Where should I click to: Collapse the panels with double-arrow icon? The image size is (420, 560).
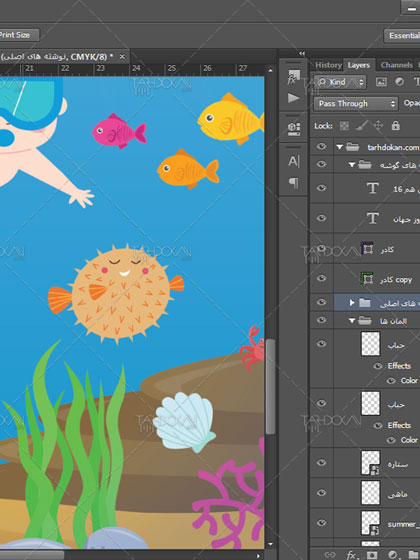pyautogui.click(x=302, y=54)
